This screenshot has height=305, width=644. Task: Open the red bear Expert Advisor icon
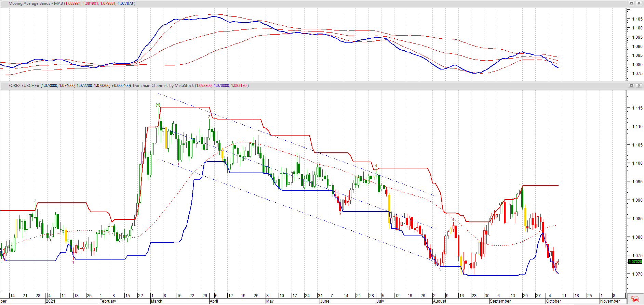click(x=635, y=298)
